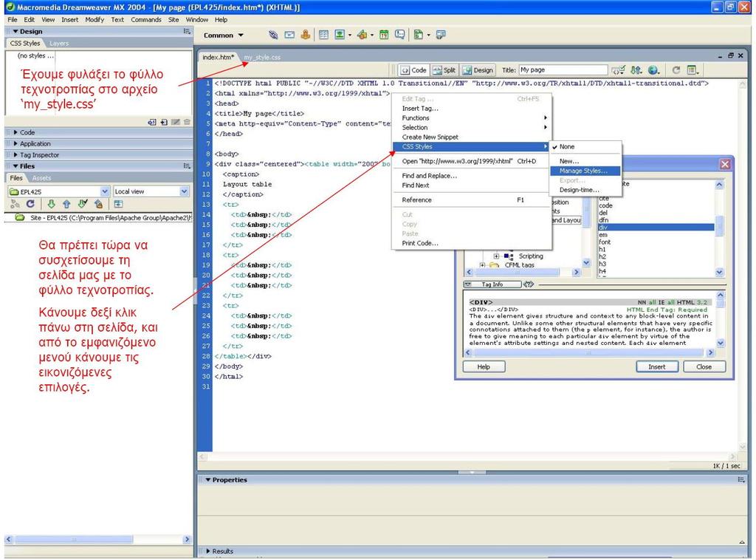Open the Tag Chooser icon

pos(441,35)
